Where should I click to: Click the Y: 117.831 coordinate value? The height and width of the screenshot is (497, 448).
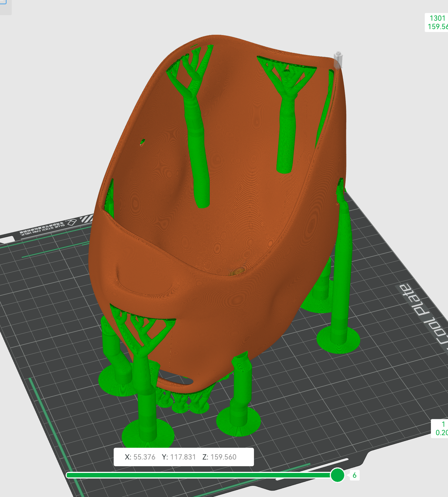[x=179, y=457]
